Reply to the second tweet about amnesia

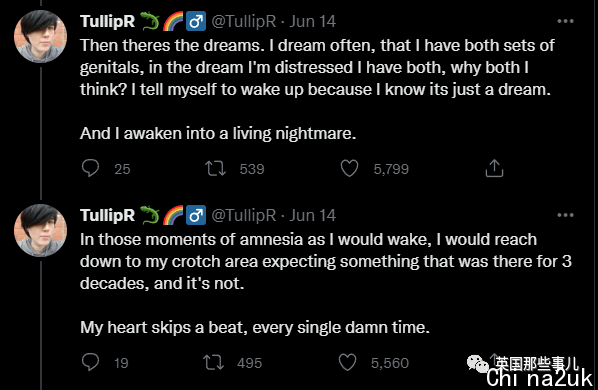90,362
